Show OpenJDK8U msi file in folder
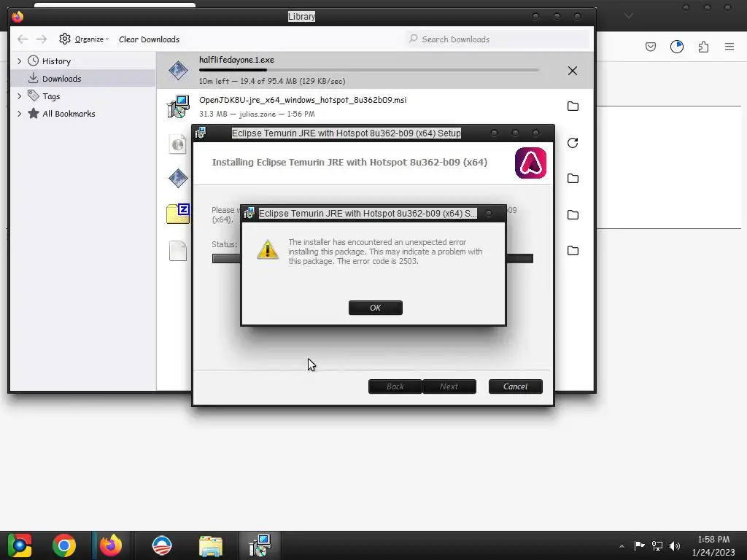 573,106
